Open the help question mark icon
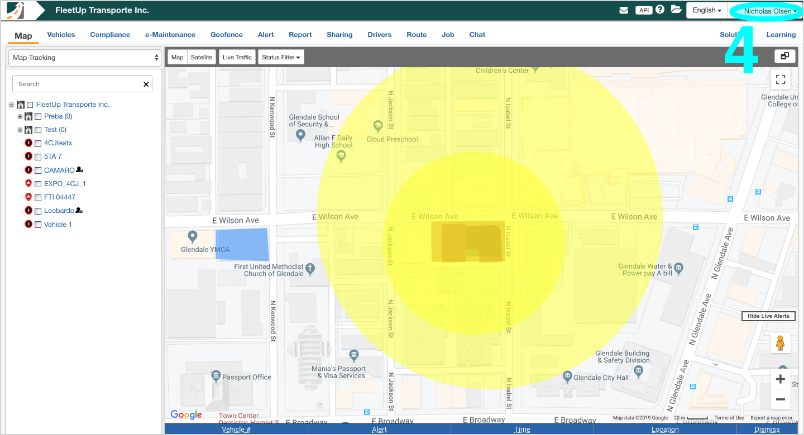 click(660, 10)
